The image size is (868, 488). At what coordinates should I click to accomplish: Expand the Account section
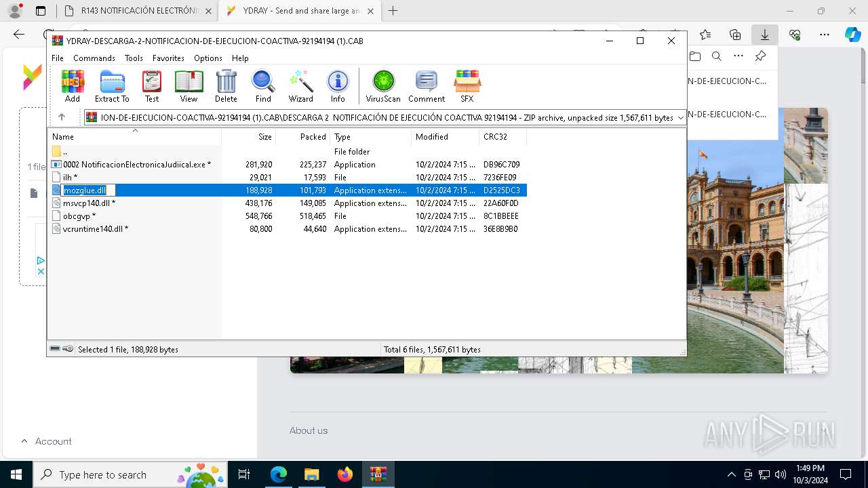46,441
